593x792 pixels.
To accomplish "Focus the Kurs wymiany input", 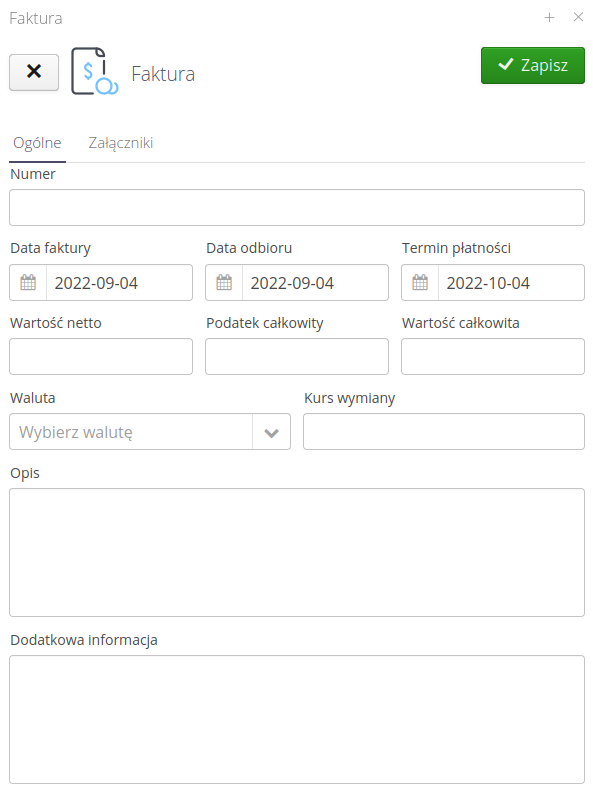I will 444,432.
